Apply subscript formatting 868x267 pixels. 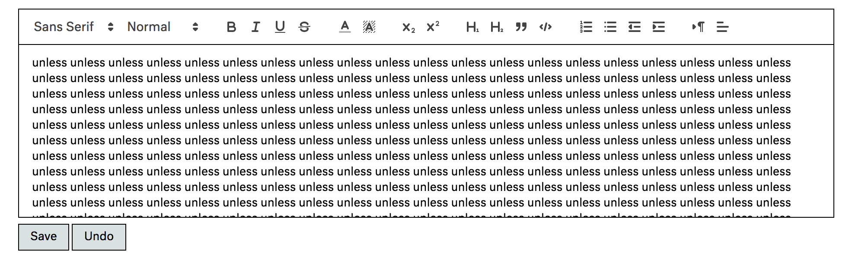408,27
